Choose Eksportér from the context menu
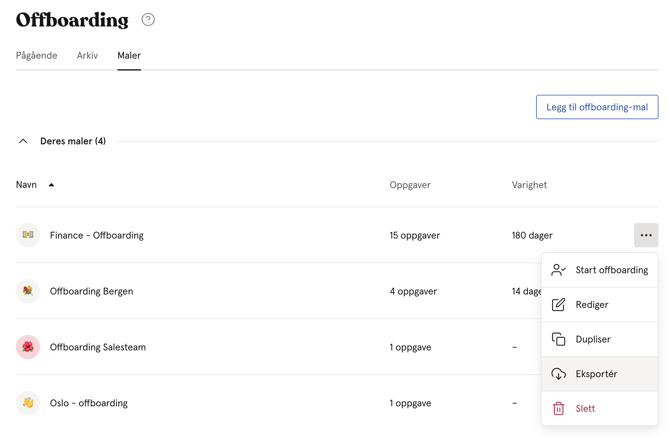This screenshot has width=670, height=437. pyautogui.click(x=599, y=374)
